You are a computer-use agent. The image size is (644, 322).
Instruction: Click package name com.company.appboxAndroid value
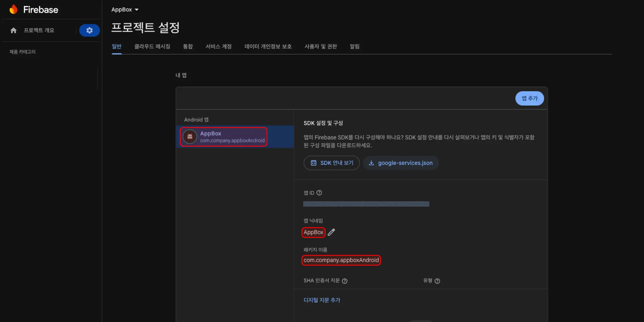tap(341, 260)
